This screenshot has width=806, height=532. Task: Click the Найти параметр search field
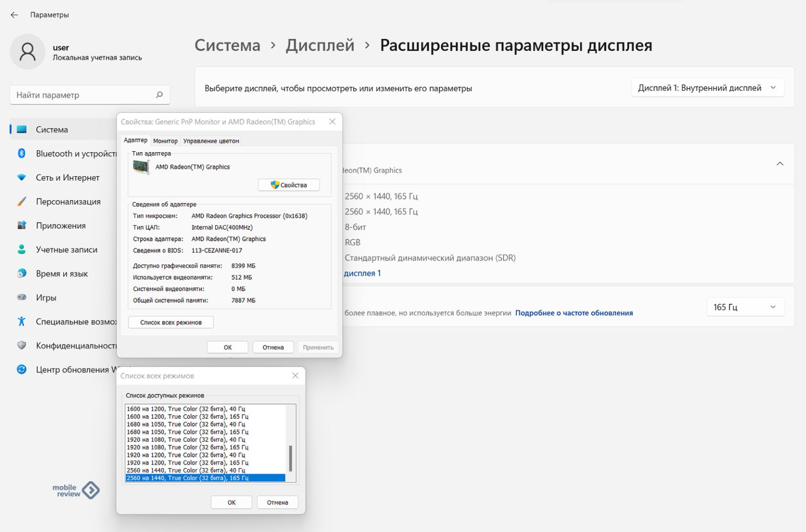click(90, 95)
